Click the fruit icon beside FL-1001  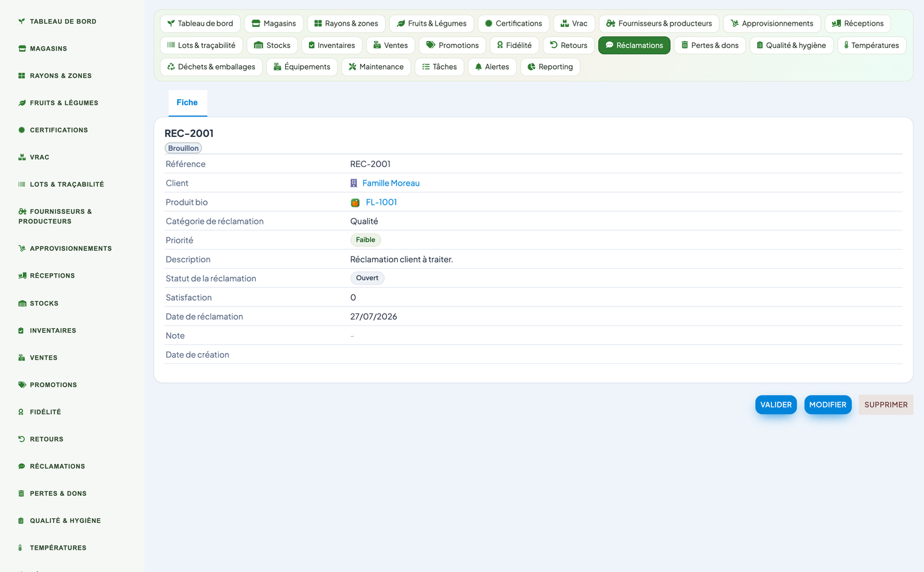point(355,203)
